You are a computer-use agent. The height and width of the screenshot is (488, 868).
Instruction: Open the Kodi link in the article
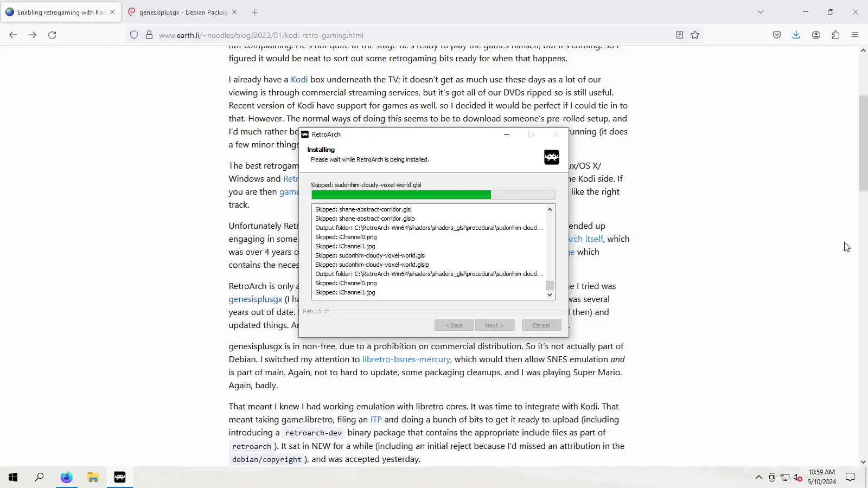[x=299, y=79]
